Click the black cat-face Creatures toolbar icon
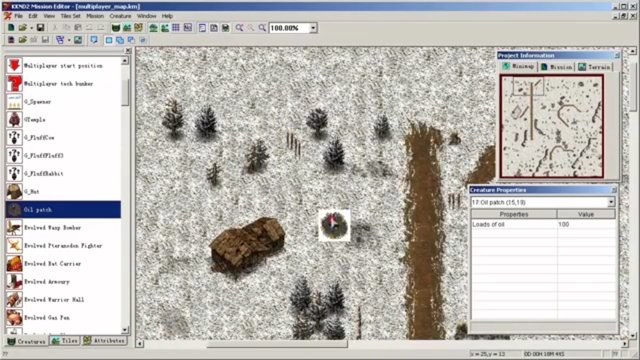This screenshot has width=640, height=360. point(116,28)
